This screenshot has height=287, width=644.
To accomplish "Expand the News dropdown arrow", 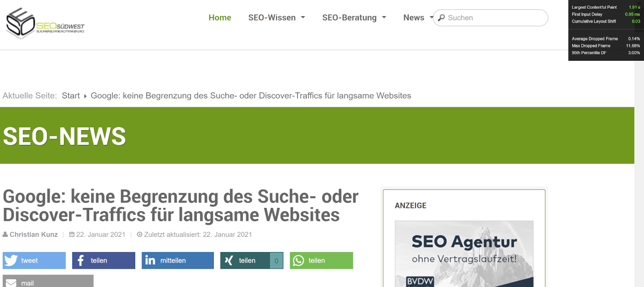I will 431,17.
